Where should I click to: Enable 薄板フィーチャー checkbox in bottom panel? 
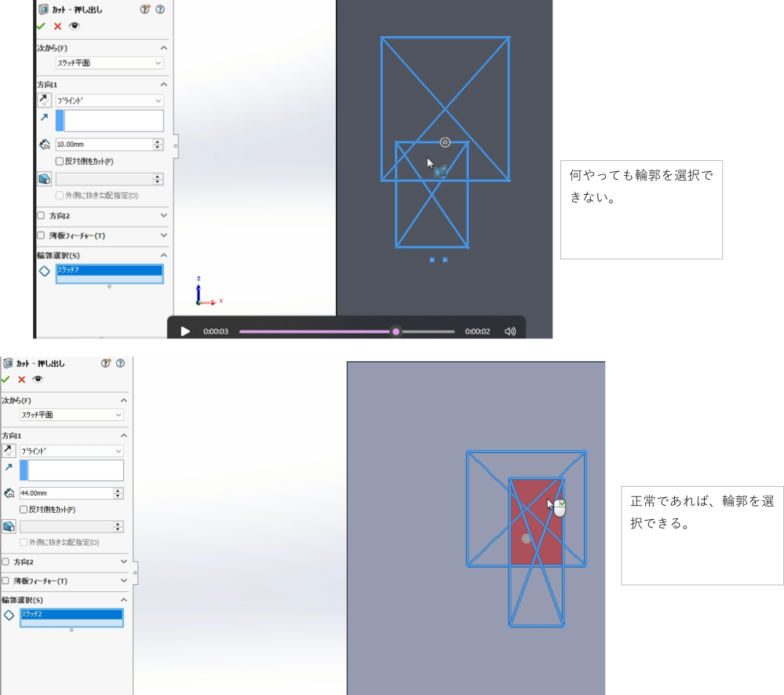pyautogui.click(x=5, y=581)
